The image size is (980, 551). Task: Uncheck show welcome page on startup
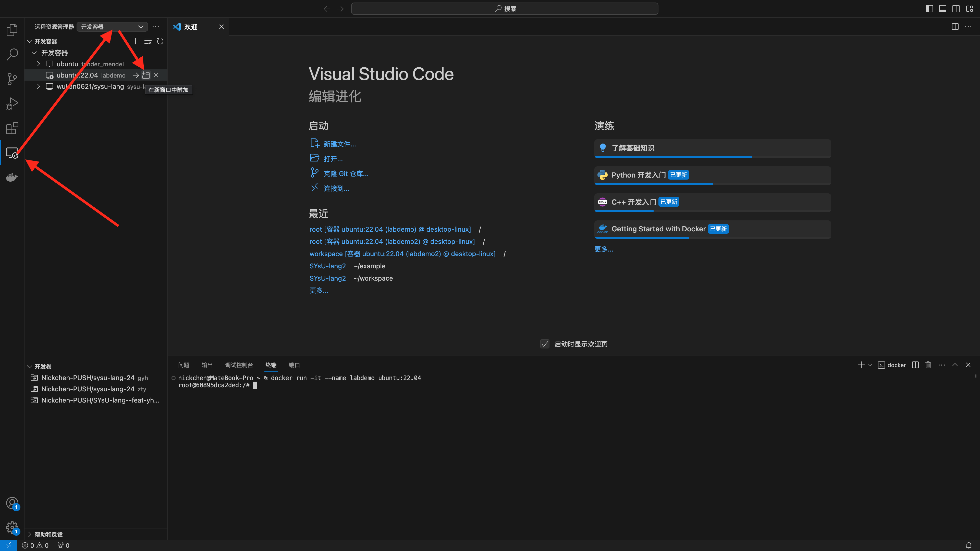[x=545, y=344]
